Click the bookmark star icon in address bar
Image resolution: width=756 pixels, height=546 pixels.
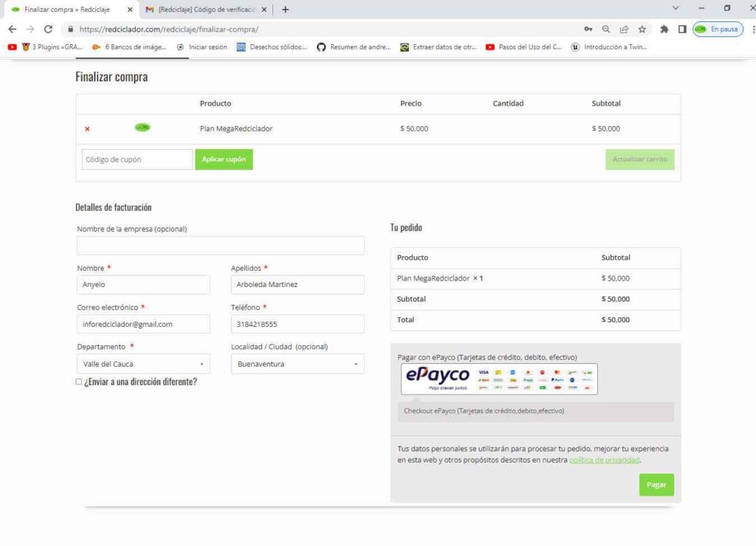(x=642, y=30)
